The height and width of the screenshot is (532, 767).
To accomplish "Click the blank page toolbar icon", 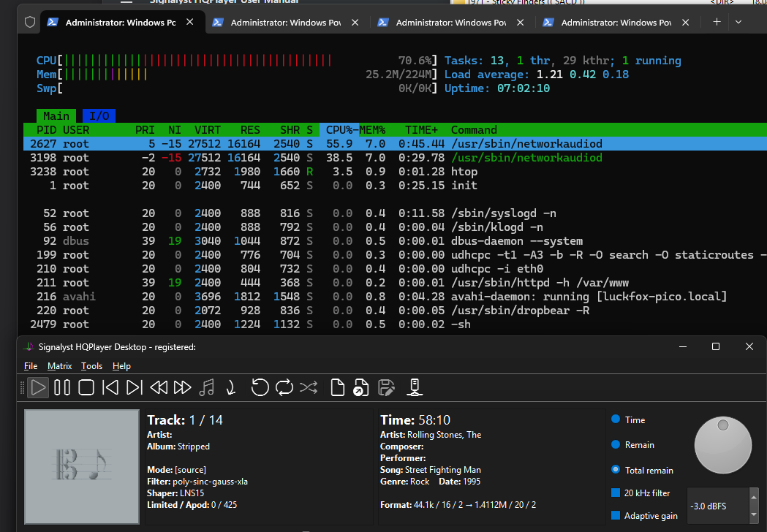I will click(x=338, y=388).
